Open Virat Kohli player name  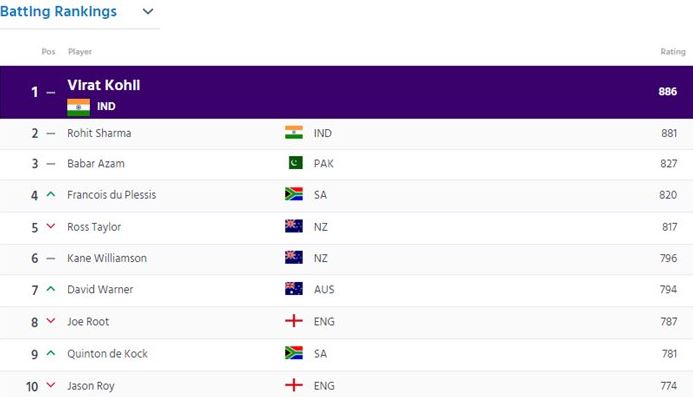coord(104,85)
